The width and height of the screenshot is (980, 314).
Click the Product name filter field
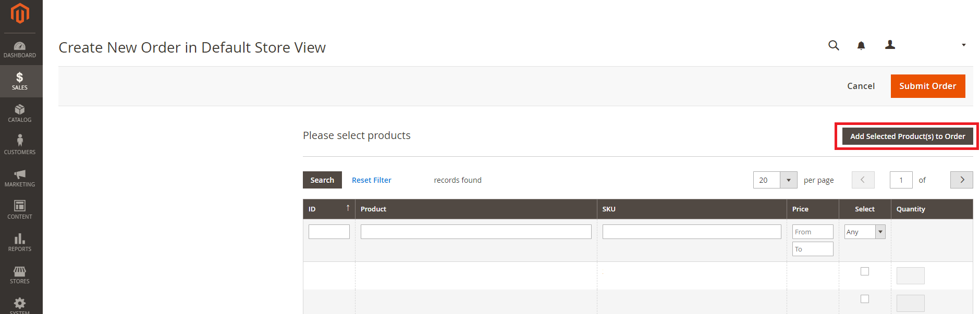coord(475,232)
